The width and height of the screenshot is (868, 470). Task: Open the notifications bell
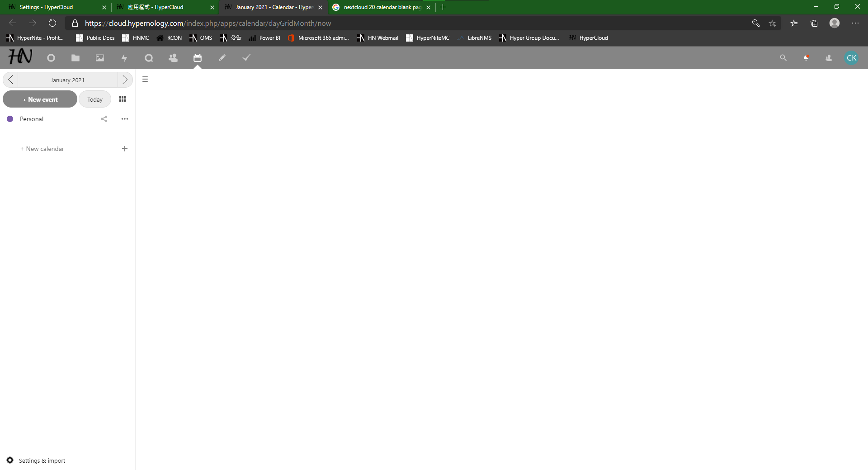tap(806, 58)
